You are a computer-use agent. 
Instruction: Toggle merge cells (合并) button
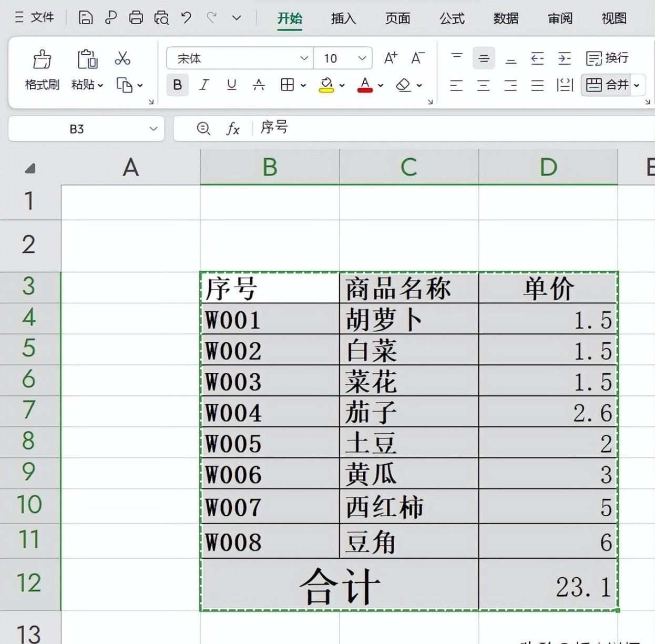coord(607,85)
